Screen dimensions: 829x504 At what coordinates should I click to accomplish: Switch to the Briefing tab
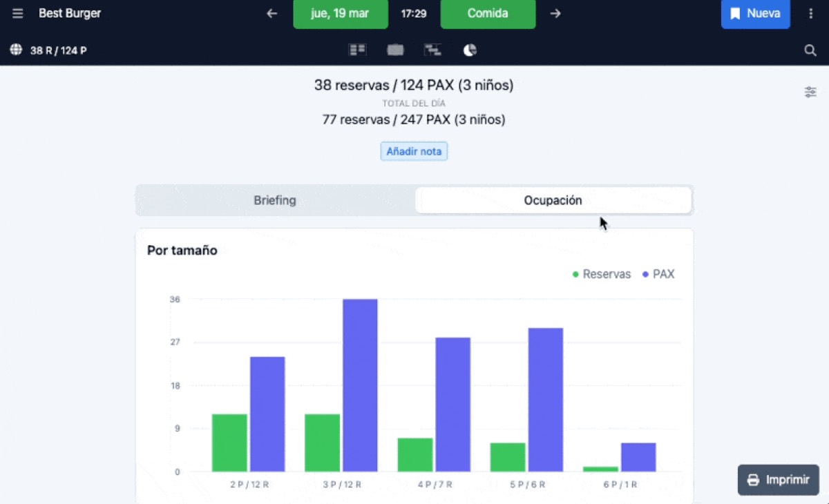[x=275, y=200]
